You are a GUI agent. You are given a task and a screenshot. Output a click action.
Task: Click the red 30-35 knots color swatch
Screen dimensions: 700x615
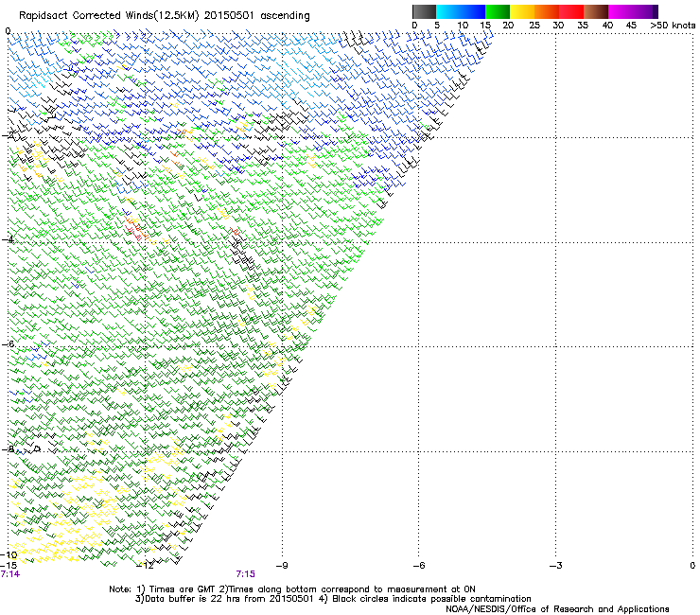pos(571,11)
